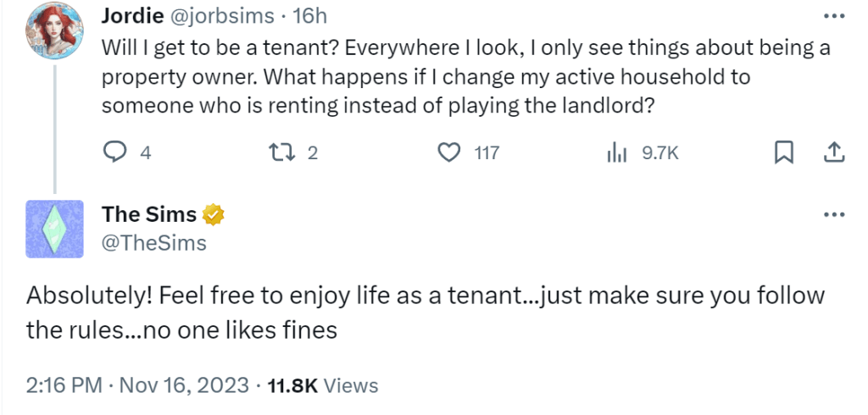Open the @TheSims handle link

point(153,244)
